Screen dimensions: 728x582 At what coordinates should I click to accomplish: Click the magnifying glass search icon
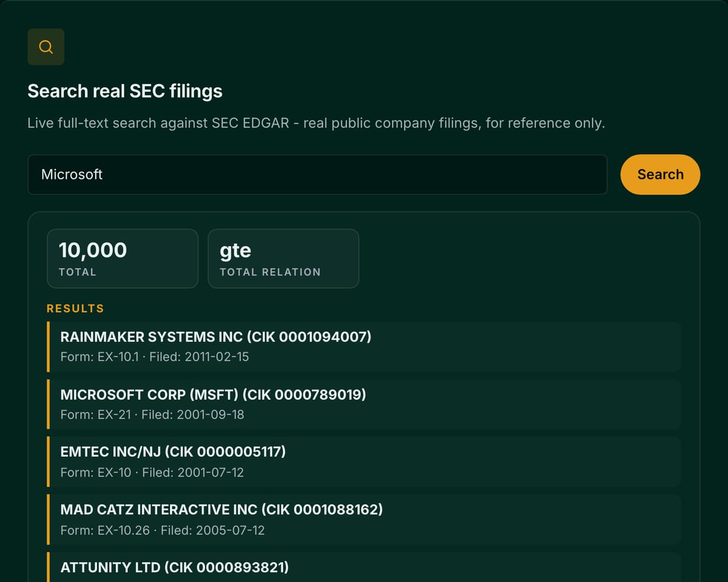46,47
